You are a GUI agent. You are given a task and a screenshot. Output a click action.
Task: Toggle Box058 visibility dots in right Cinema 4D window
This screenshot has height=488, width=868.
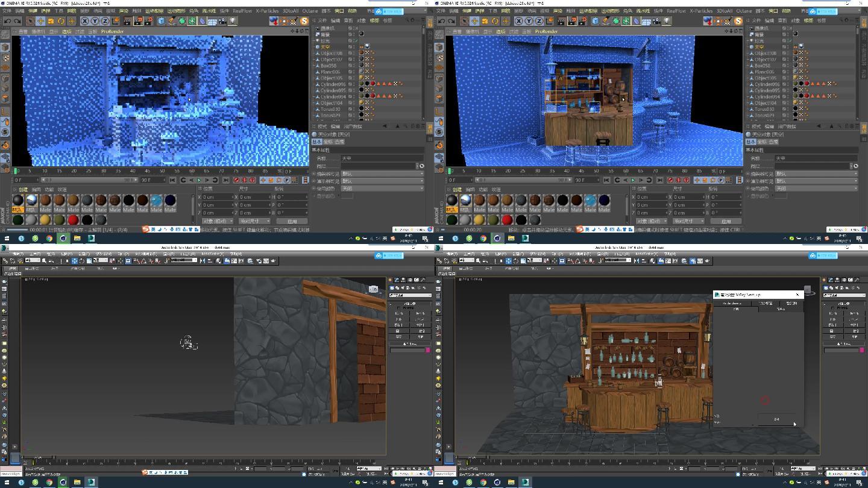[788, 65]
